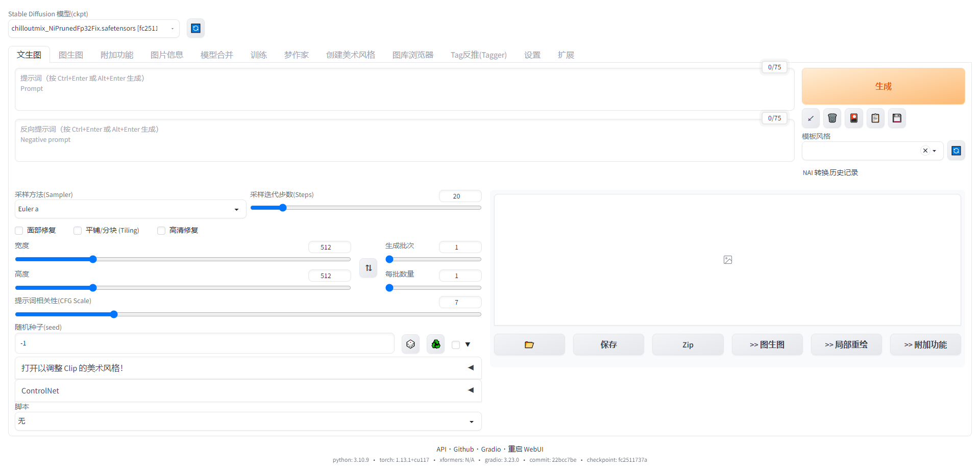980x472 pixels.
Task: Apply selected style with clipboard icon
Action: click(x=875, y=118)
